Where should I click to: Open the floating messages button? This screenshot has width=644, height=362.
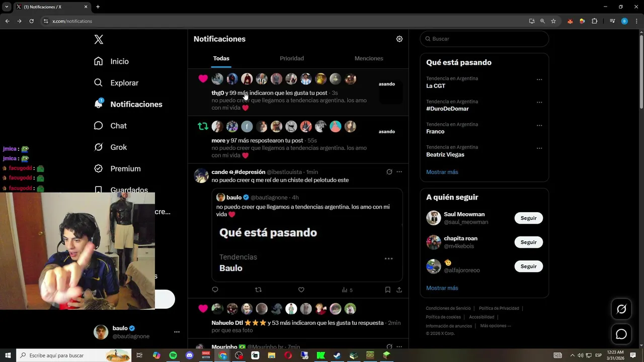tap(621, 334)
